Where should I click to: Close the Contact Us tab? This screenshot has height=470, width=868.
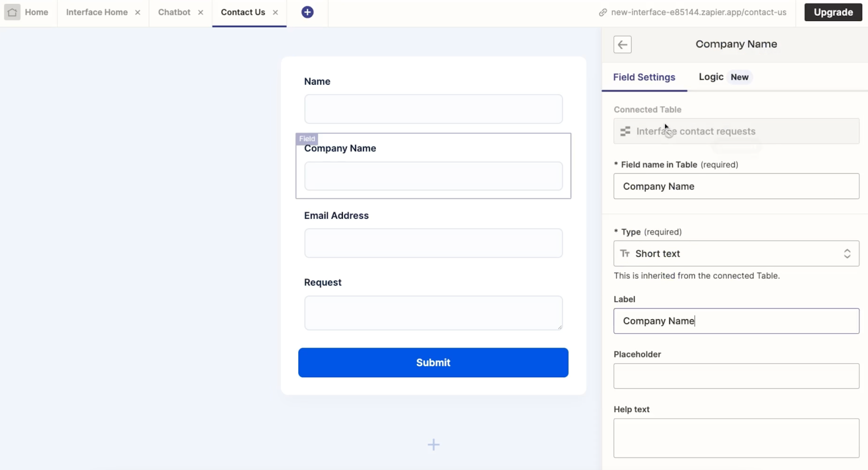pyautogui.click(x=276, y=12)
